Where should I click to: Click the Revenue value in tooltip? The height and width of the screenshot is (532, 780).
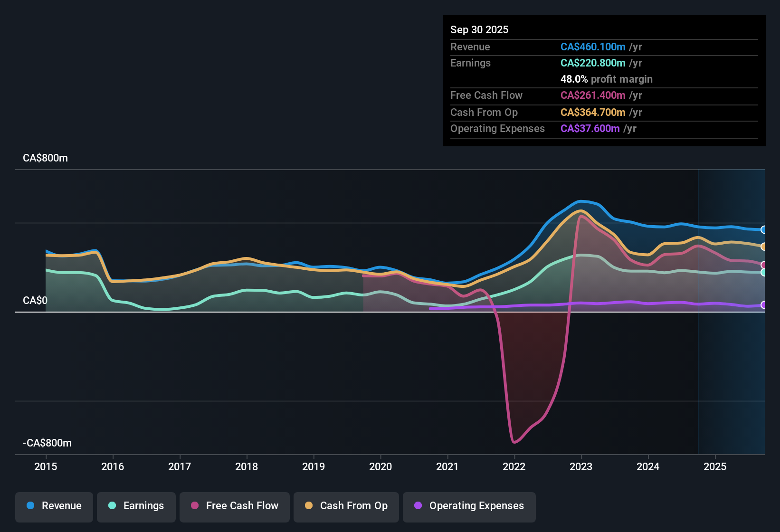[593, 47]
